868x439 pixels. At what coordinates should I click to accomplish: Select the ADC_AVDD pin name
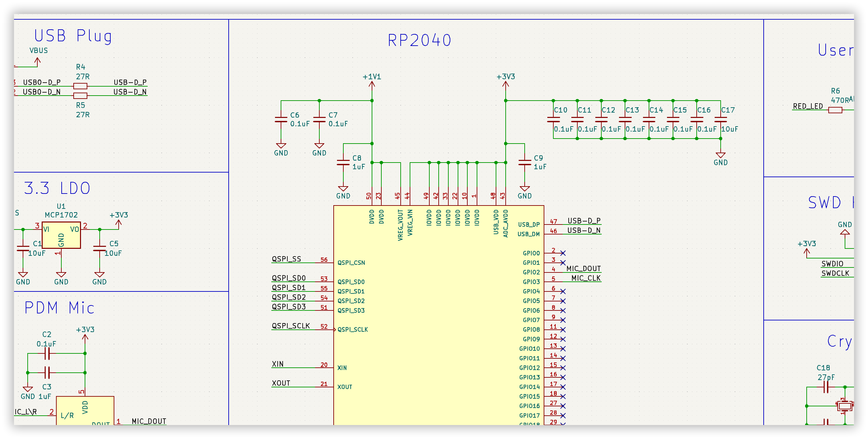pyautogui.click(x=505, y=223)
